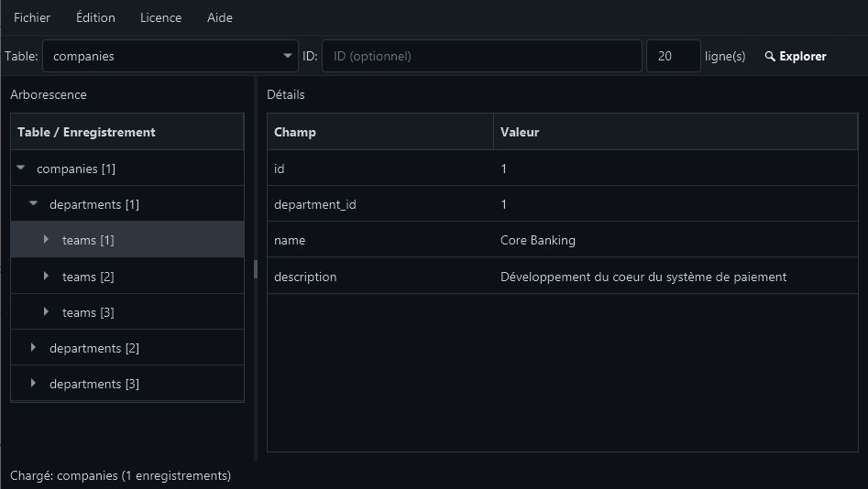Expand the teams [2] node arrow
Image resolution: width=868 pixels, height=489 pixels.
47,276
